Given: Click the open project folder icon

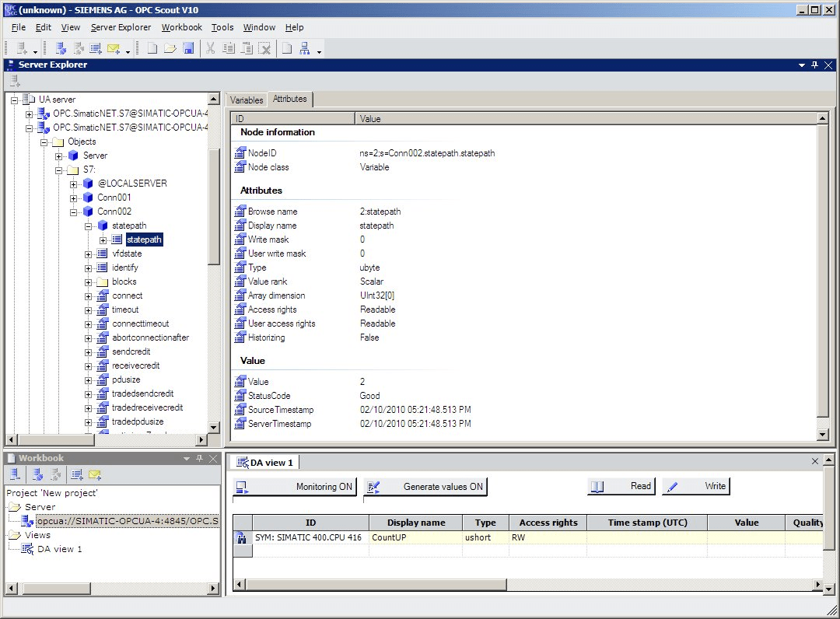Looking at the screenshot, I should click(170, 49).
